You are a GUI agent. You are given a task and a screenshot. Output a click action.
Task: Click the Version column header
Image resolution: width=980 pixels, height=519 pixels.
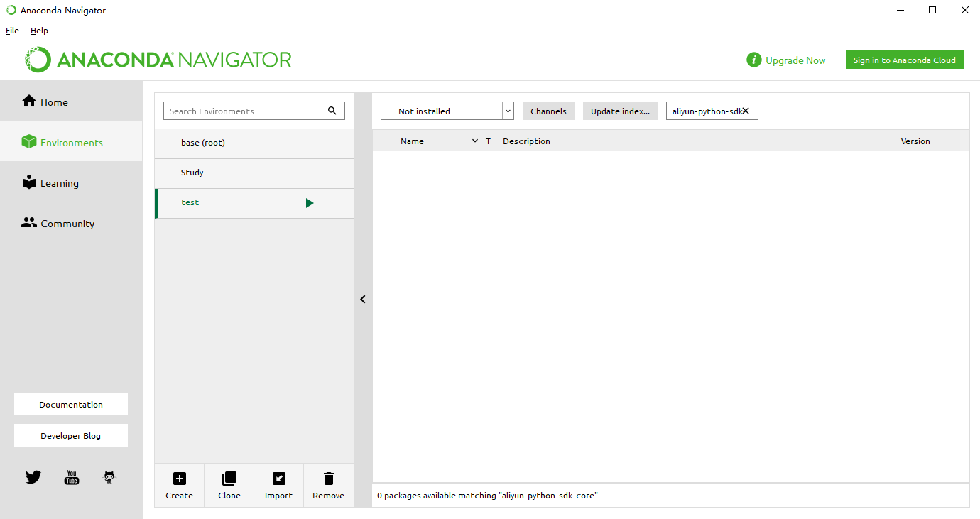915,141
